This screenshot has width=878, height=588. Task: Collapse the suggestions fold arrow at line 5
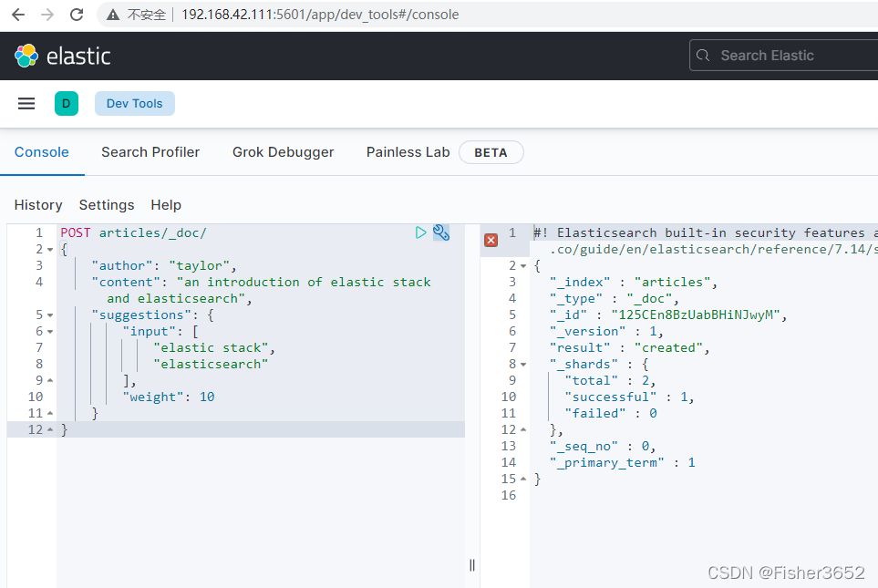[x=50, y=315]
